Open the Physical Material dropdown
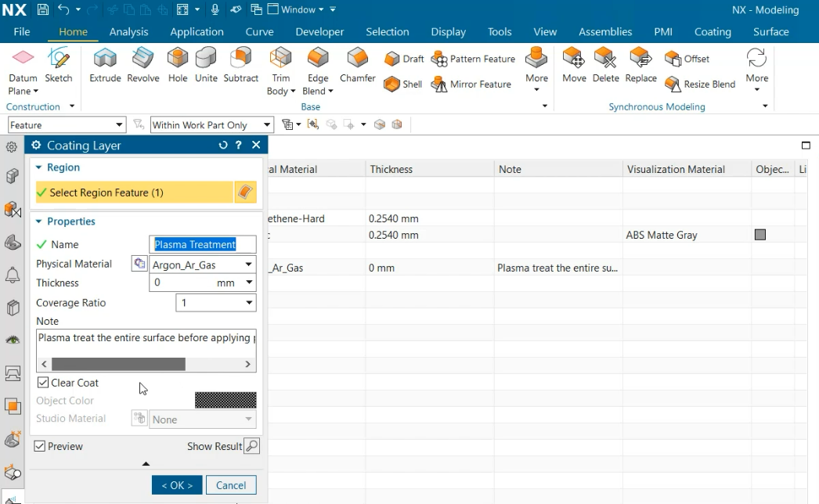The height and width of the screenshot is (504, 819). (x=249, y=265)
